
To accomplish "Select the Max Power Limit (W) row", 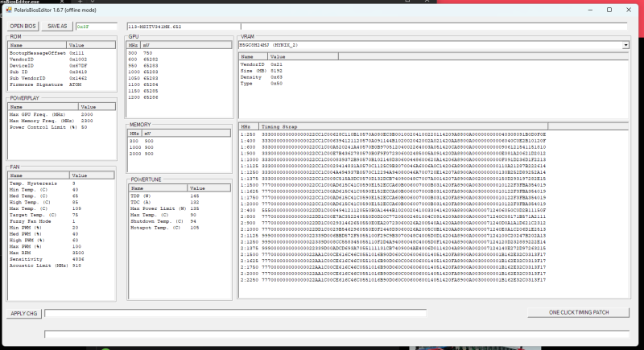I will pos(180,208).
